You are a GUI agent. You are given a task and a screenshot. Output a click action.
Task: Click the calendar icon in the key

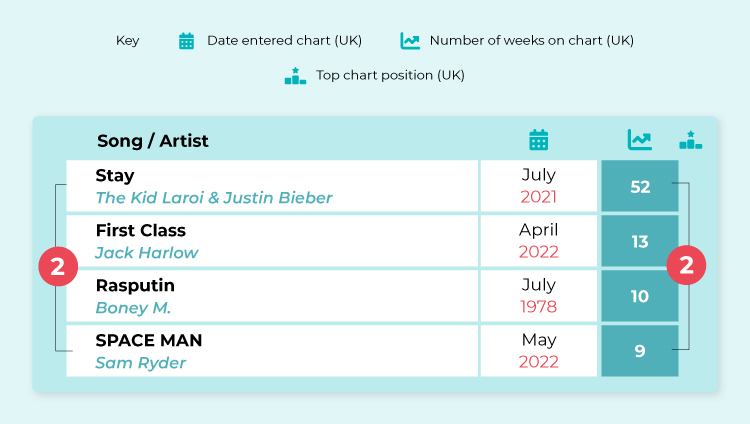click(186, 41)
